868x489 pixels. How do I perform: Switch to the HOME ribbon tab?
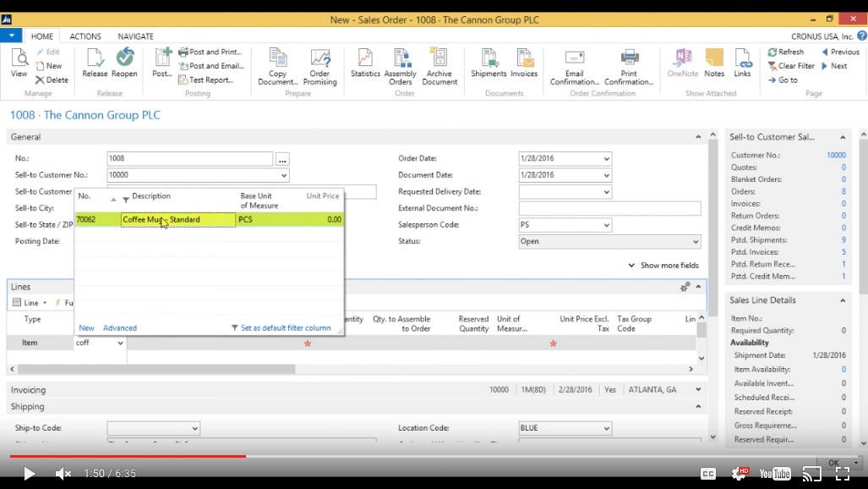tap(42, 36)
